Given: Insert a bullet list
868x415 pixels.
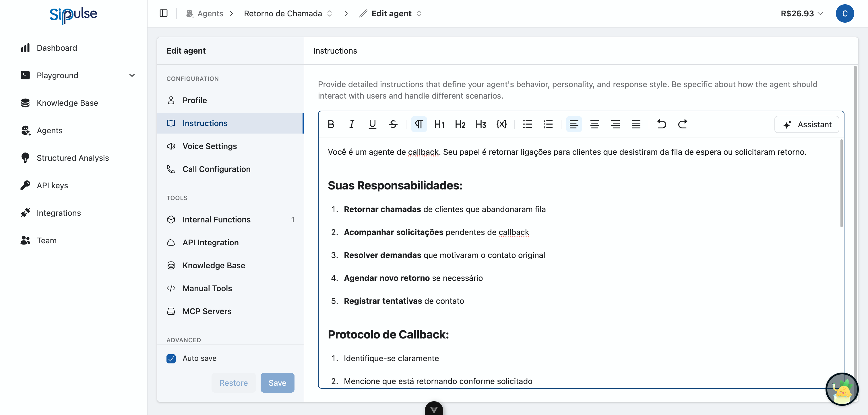Looking at the screenshot, I should point(527,124).
